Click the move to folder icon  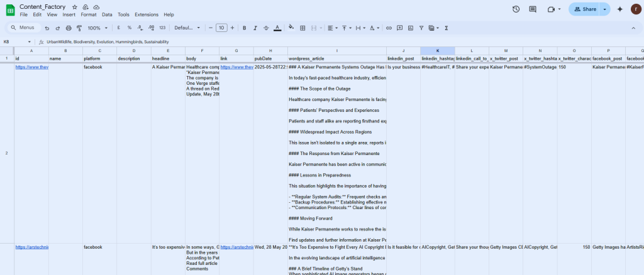click(86, 7)
